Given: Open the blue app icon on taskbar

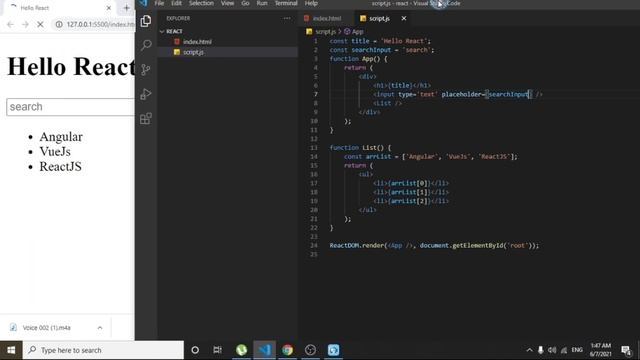Looking at the screenshot, I should [333, 350].
